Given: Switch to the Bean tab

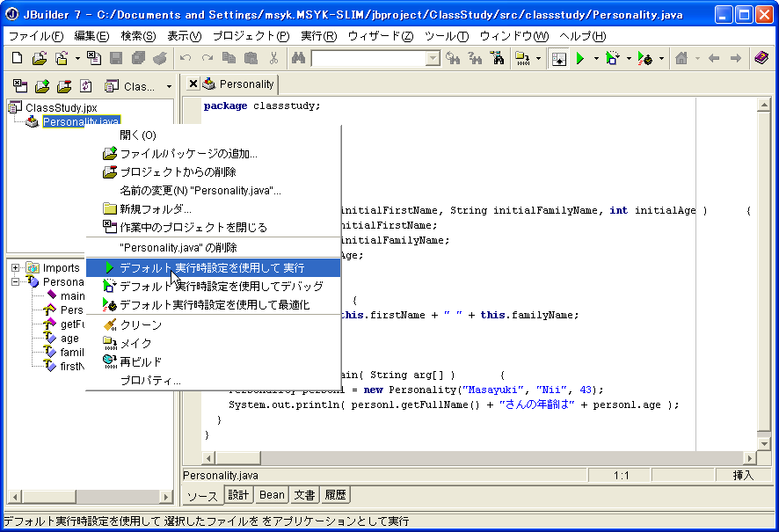Looking at the screenshot, I should point(272,495).
